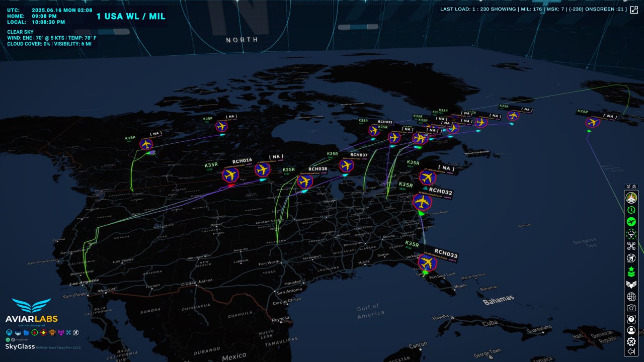The width and height of the screenshot is (644, 362).
Task: Click the green refresh clock icon
Action: (x=631, y=210)
